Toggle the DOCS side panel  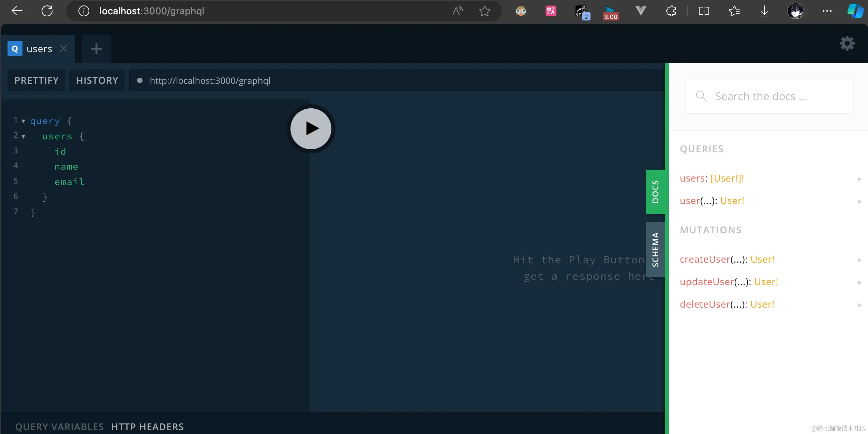click(x=655, y=192)
